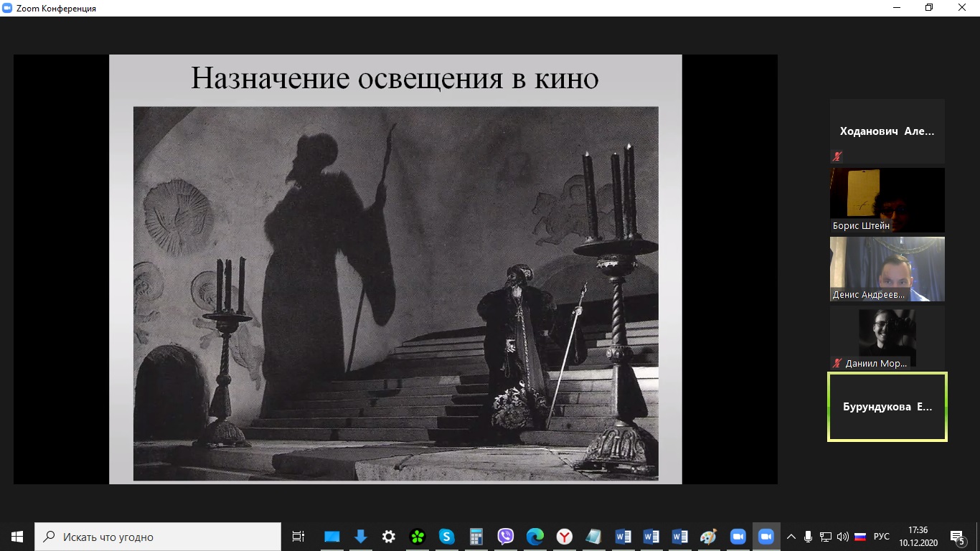Select Денис Андреев... video tile

[887, 269]
